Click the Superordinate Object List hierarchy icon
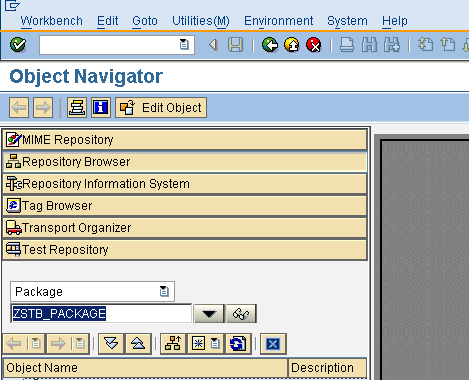This screenshot has height=380, width=469. click(173, 344)
